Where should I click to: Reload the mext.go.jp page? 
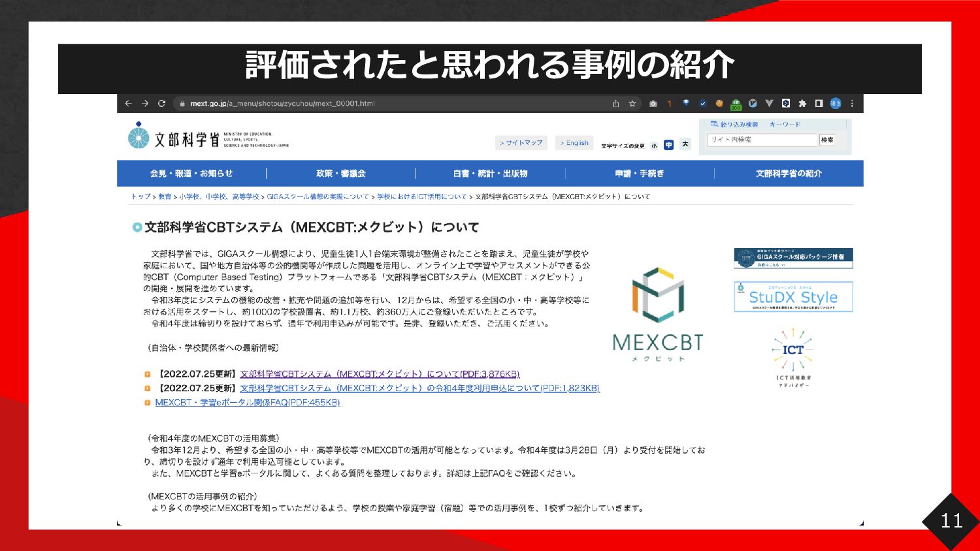click(x=162, y=103)
